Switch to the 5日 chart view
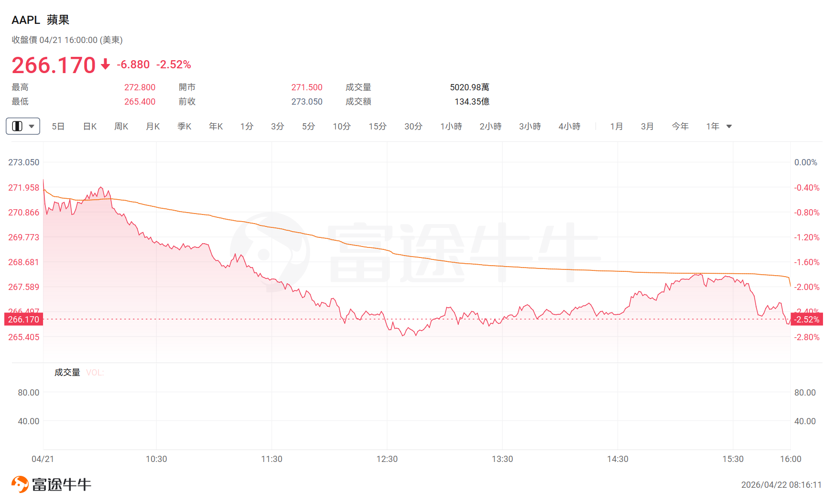The image size is (834, 504). [x=58, y=127]
